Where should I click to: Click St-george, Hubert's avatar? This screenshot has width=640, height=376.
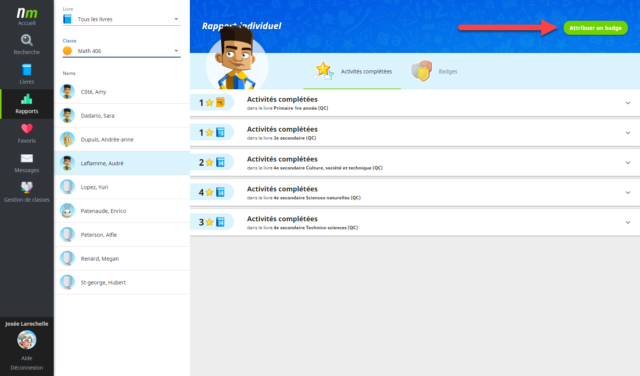coord(67,282)
